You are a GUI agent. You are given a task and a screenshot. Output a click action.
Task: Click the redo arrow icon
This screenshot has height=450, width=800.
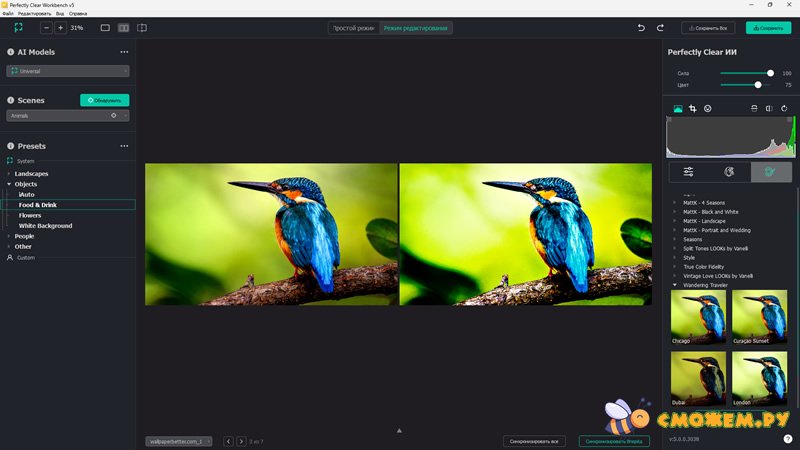pos(659,28)
